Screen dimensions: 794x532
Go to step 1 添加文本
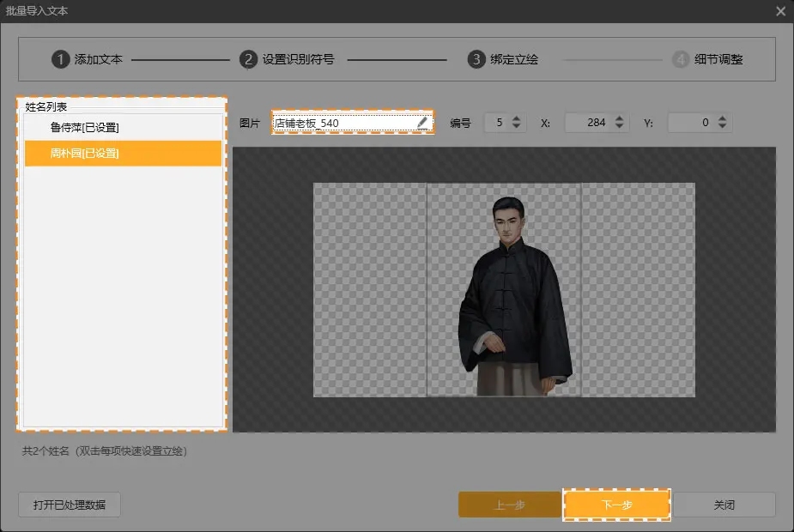pyautogui.click(x=87, y=59)
